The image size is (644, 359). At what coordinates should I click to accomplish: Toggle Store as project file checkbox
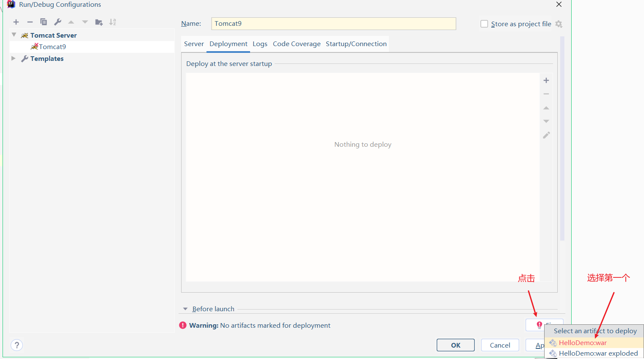pos(484,24)
